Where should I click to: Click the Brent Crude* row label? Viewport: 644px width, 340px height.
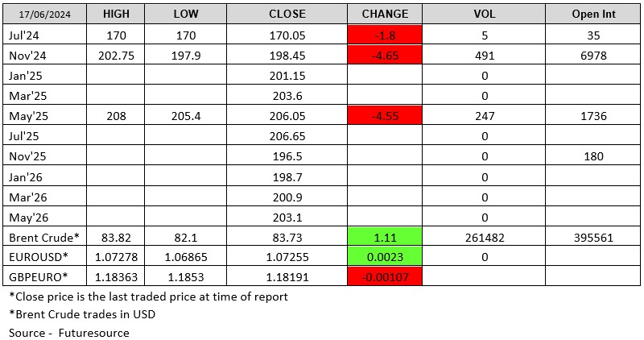(44, 238)
